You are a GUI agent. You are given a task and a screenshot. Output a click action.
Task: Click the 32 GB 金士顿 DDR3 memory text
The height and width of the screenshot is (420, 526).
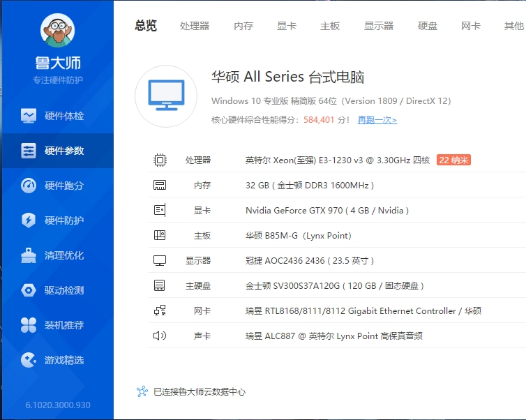click(x=310, y=185)
